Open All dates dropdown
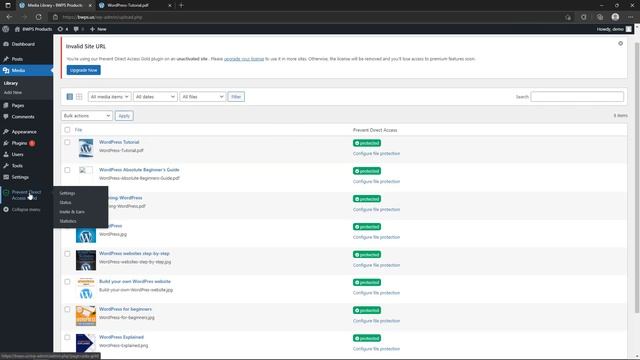Image resolution: width=640 pixels, height=360 pixels. [155, 97]
